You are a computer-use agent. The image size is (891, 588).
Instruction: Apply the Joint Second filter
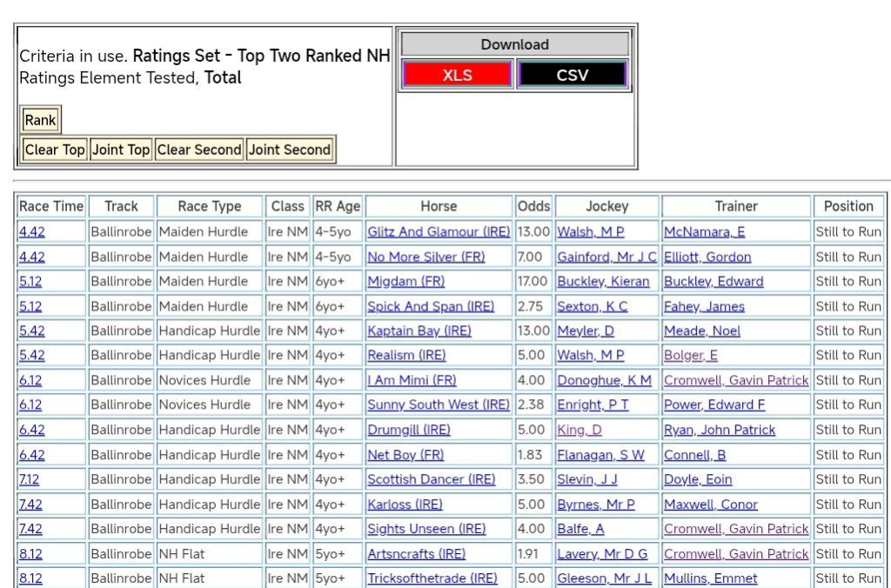tap(290, 150)
